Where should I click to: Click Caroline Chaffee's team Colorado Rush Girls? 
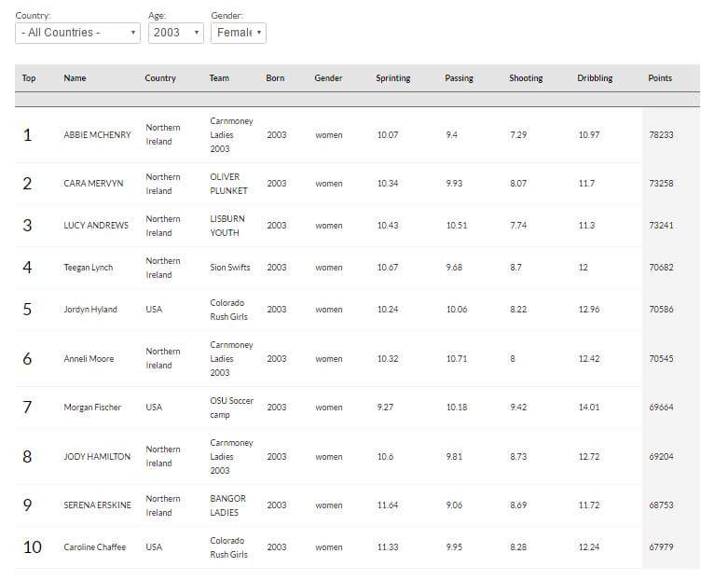pos(229,547)
